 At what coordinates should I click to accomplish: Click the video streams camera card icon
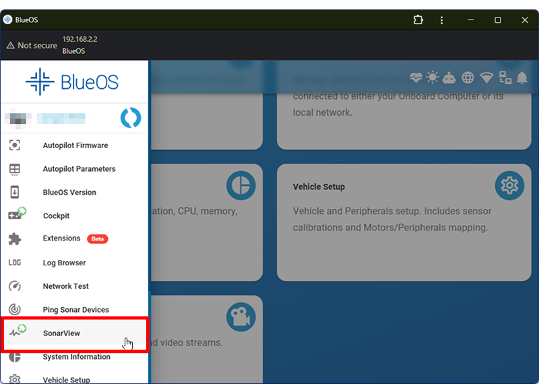click(x=241, y=317)
